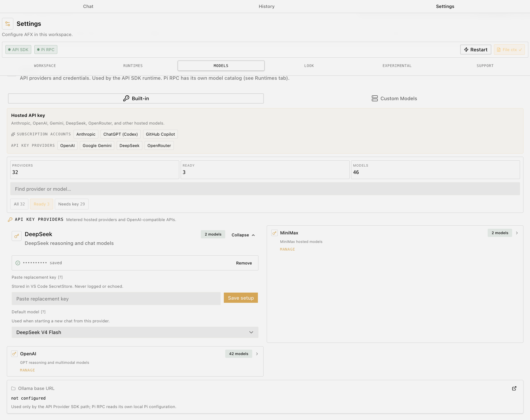
Task: Click the 42 models badge on OpenAI
Action: 239,354
